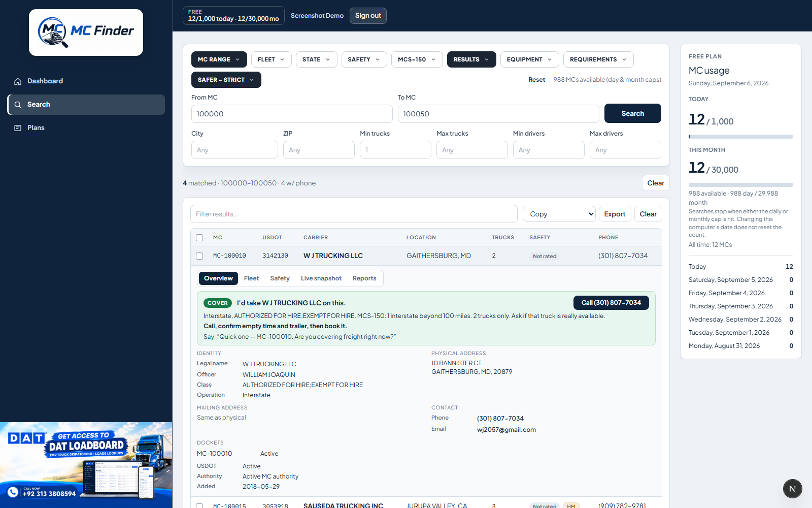Switch to the Reports tab

[x=364, y=278]
